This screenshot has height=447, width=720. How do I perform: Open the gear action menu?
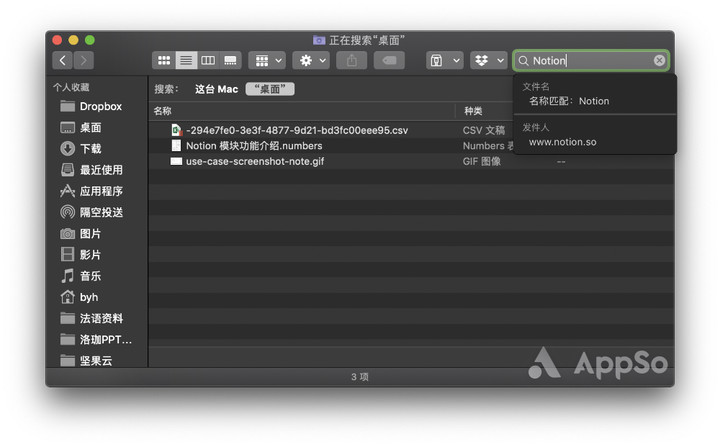pyautogui.click(x=311, y=60)
